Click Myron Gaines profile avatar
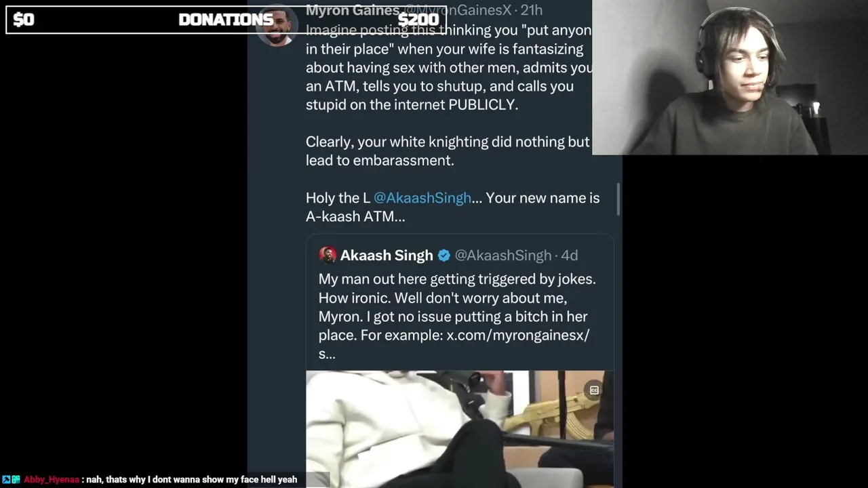This screenshot has height=488, width=868. click(x=279, y=27)
